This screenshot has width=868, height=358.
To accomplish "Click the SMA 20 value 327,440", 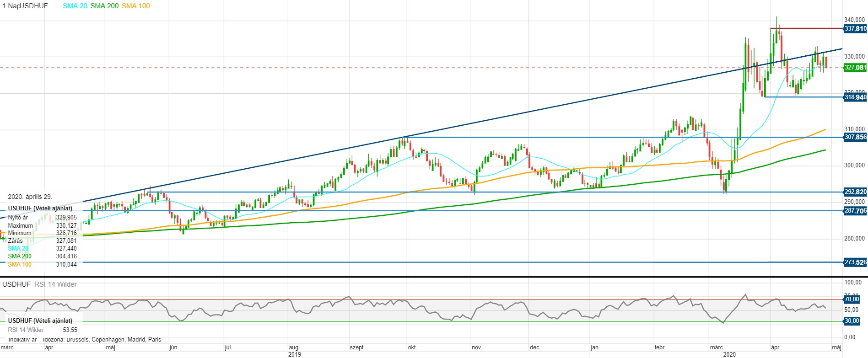I will click(66, 249).
